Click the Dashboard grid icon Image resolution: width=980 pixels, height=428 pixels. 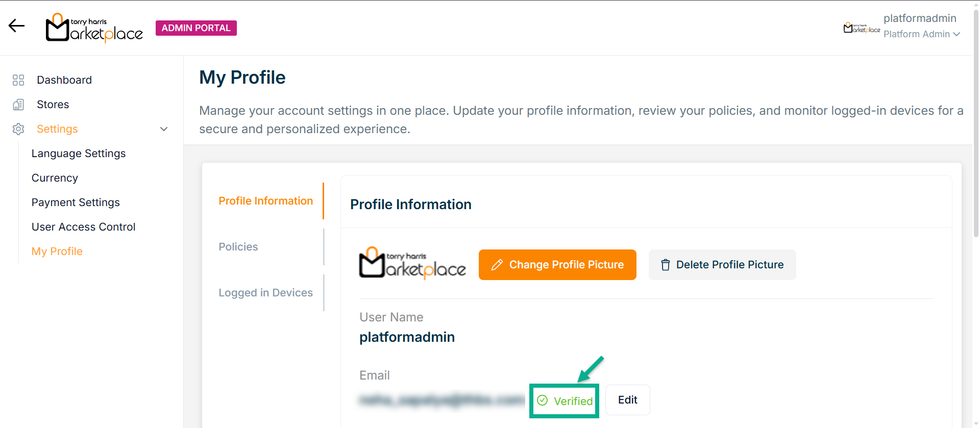point(18,80)
